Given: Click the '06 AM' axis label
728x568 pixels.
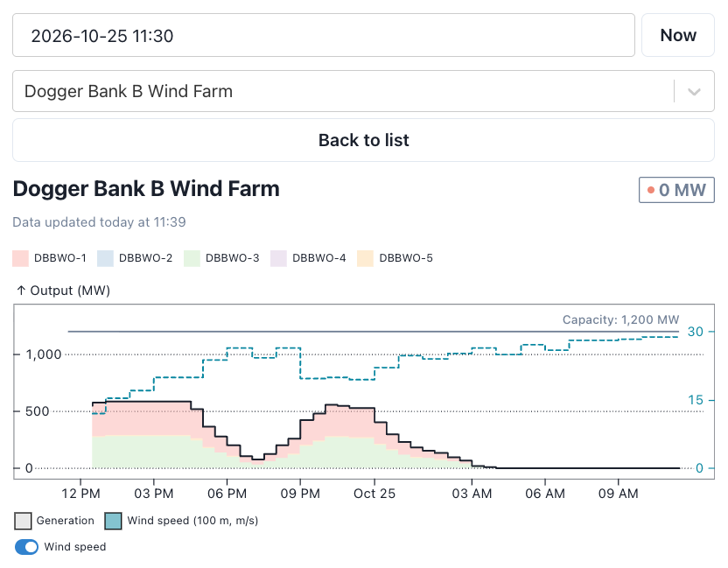Looking at the screenshot, I should [545, 494].
